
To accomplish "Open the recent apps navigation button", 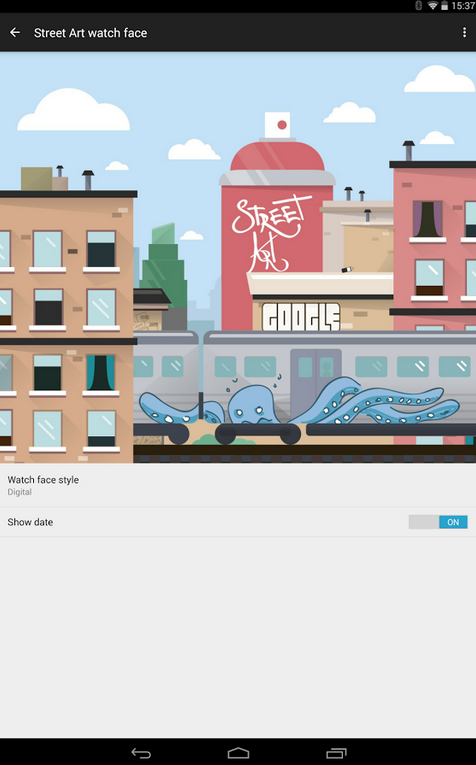I will (336, 753).
